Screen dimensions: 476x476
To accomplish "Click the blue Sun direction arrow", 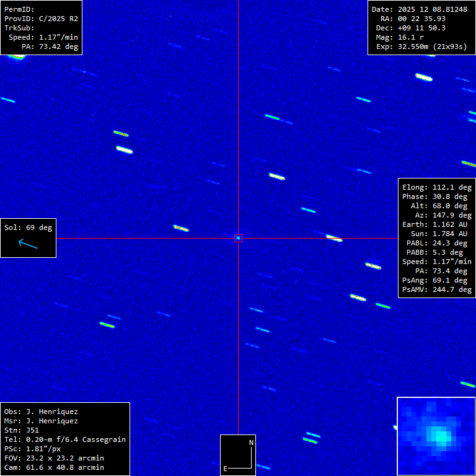I will (28, 244).
